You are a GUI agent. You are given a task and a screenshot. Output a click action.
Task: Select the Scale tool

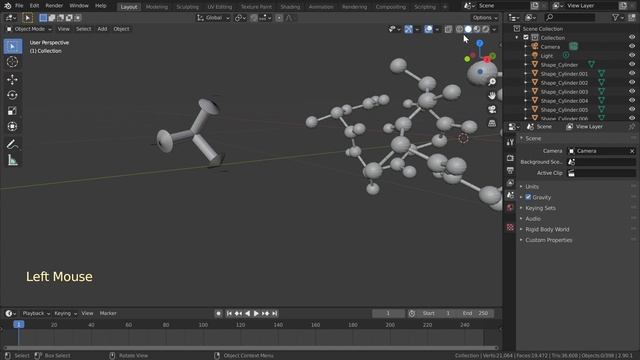(x=13, y=111)
